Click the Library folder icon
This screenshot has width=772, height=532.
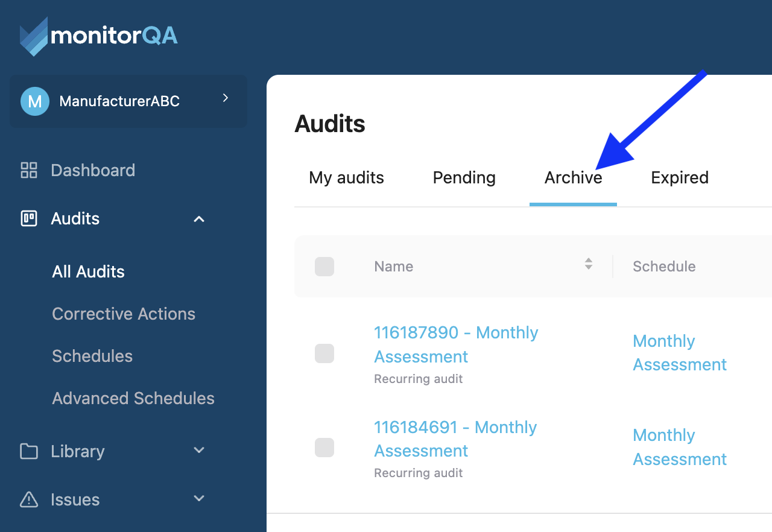coord(29,451)
